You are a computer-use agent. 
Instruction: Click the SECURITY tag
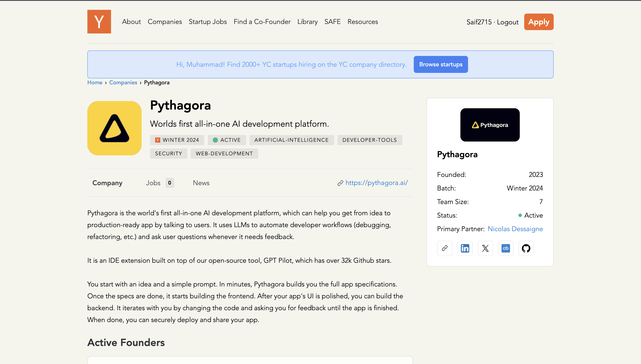pyautogui.click(x=169, y=153)
